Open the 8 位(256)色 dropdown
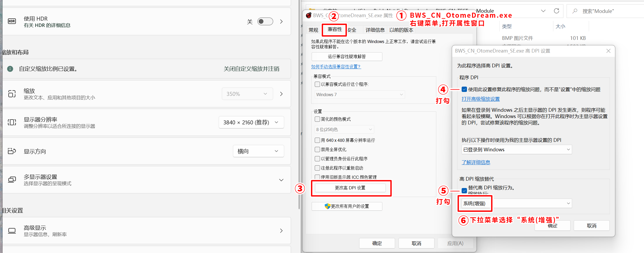Viewport: 644px width, 253px height. (344, 129)
